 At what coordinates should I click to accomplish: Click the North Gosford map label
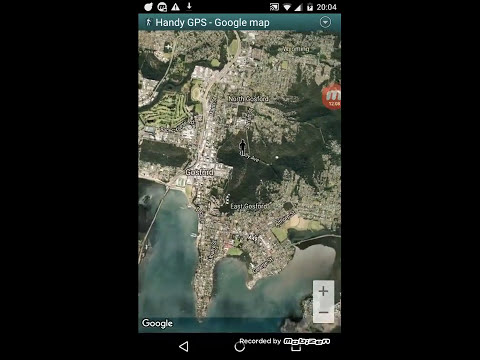point(248,99)
